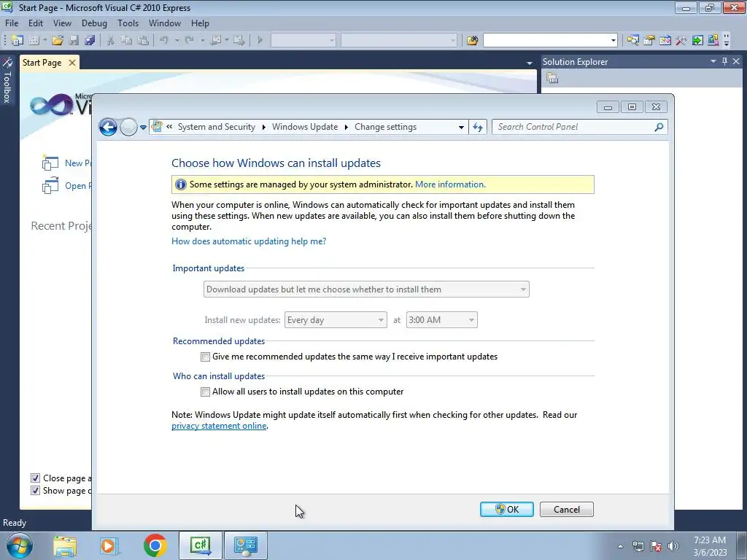
Task: Click the More information link
Action: [450, 184]
